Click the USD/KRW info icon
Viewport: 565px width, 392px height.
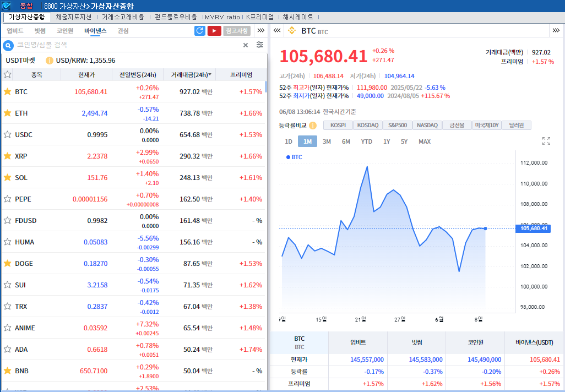click(x=50, y=61)
